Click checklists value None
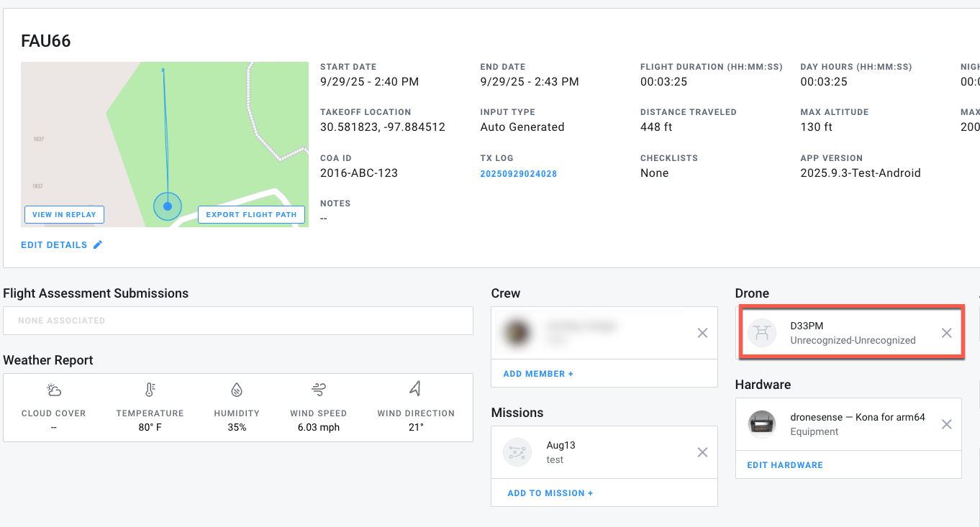The width and height of the screenshot is (980, 527). coord(655,173)
